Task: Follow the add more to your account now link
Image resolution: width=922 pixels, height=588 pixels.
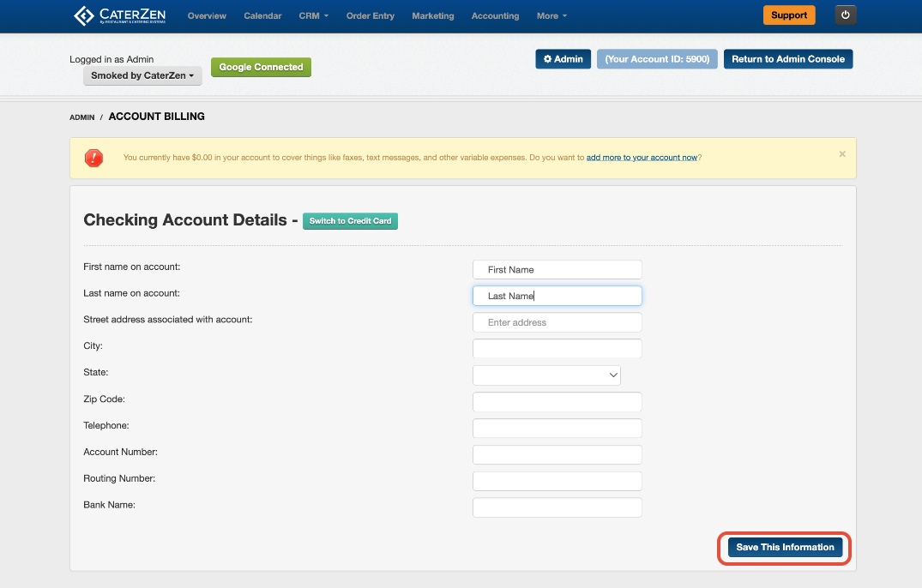Action: click(642, 158)
